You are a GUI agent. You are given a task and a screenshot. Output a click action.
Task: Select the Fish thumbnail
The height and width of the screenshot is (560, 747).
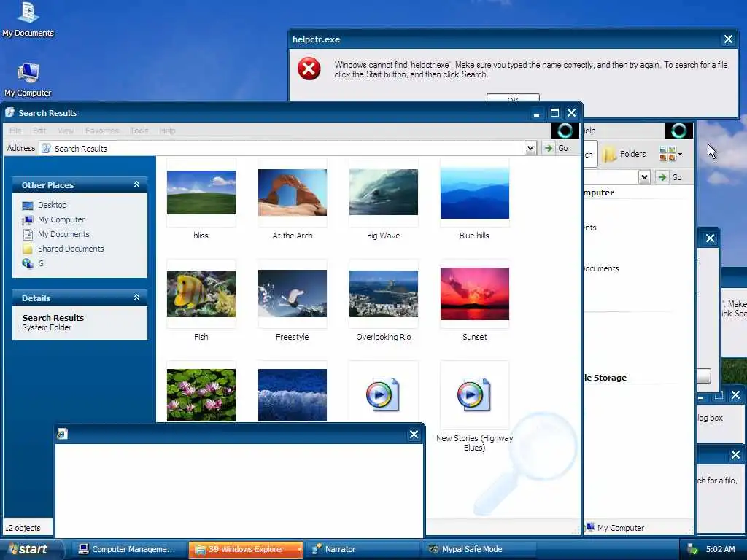click(x=201, y=294)
